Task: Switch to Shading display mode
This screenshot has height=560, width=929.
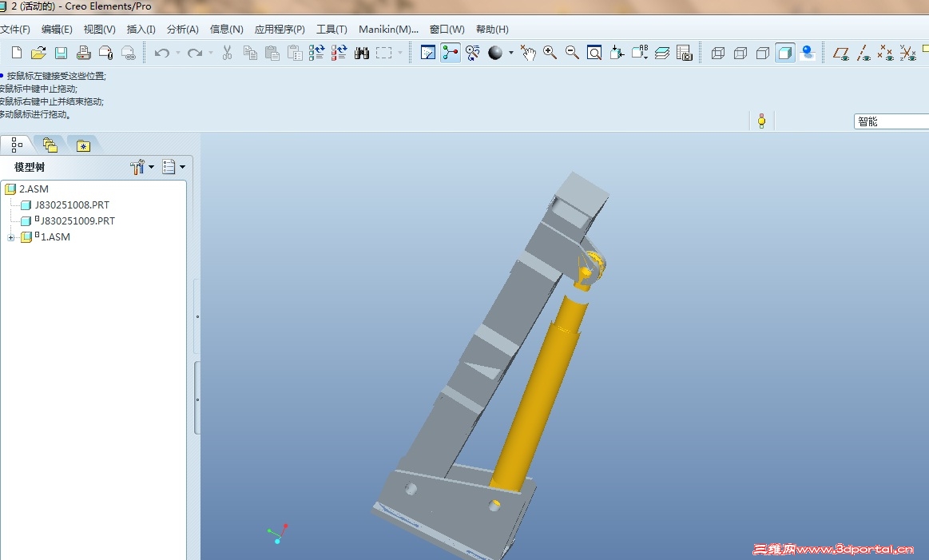Action: pyautogui.click(x=785, y=53)
